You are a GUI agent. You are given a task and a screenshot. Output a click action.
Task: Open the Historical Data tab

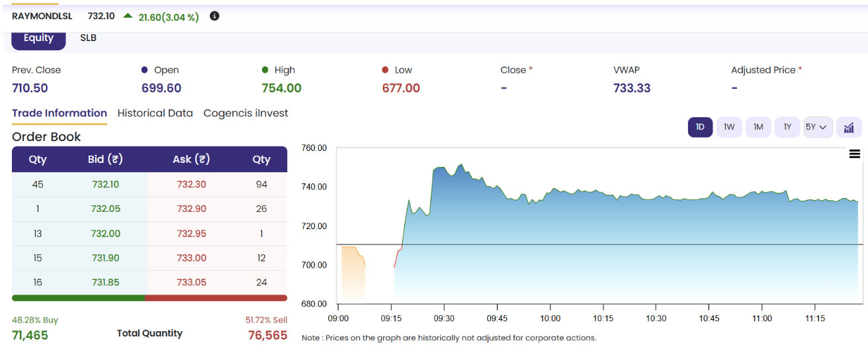click(155, 113)
